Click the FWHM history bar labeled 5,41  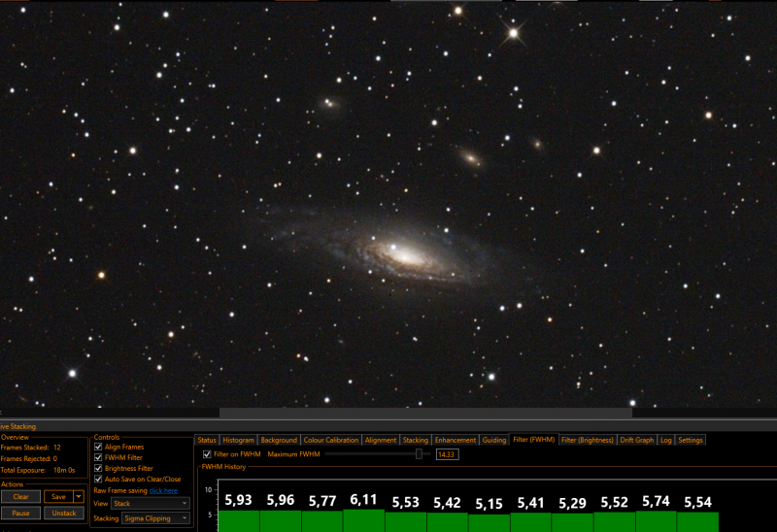tap(530, 522)
